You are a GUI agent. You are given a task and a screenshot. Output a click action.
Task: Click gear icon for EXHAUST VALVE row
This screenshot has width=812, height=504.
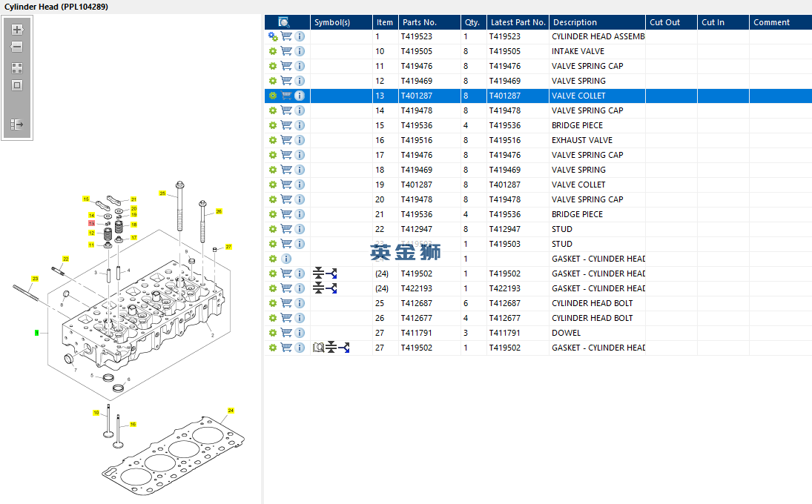272,140
